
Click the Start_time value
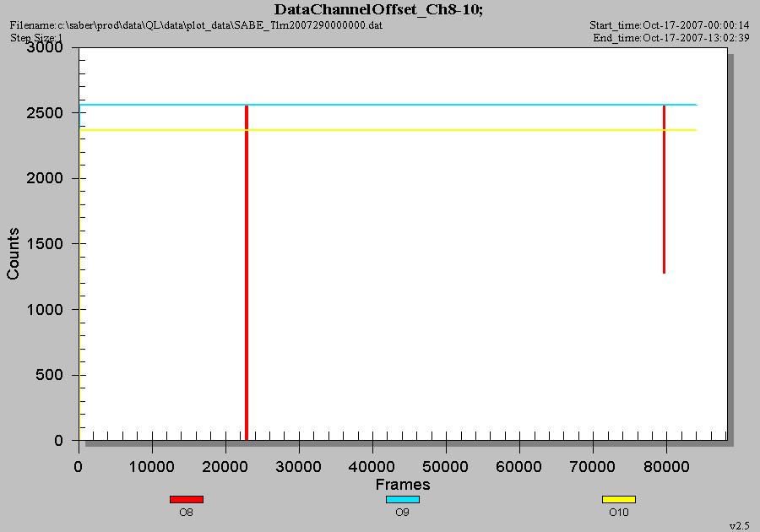(696, 24)
